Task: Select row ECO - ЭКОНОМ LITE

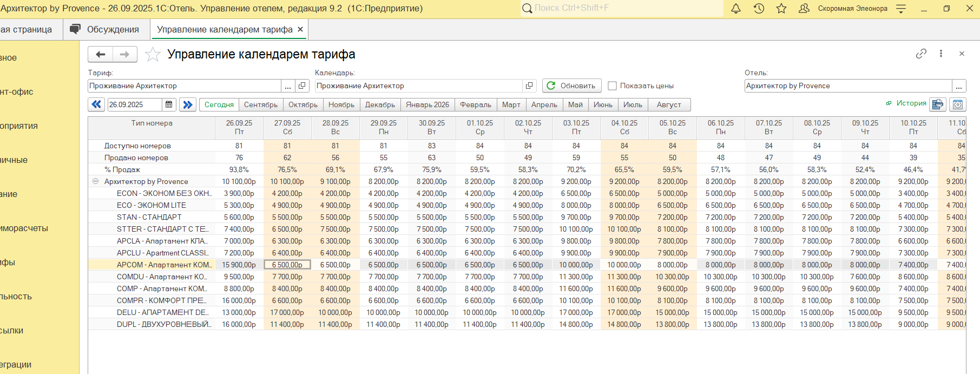Action: (152, 205)
